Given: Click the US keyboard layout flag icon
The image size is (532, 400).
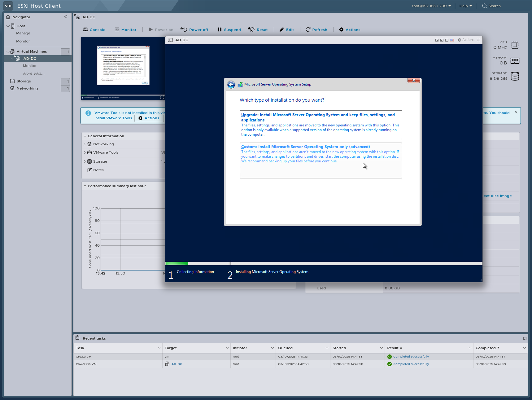Looking at the screenshot, I should click(x=452, y=40).
